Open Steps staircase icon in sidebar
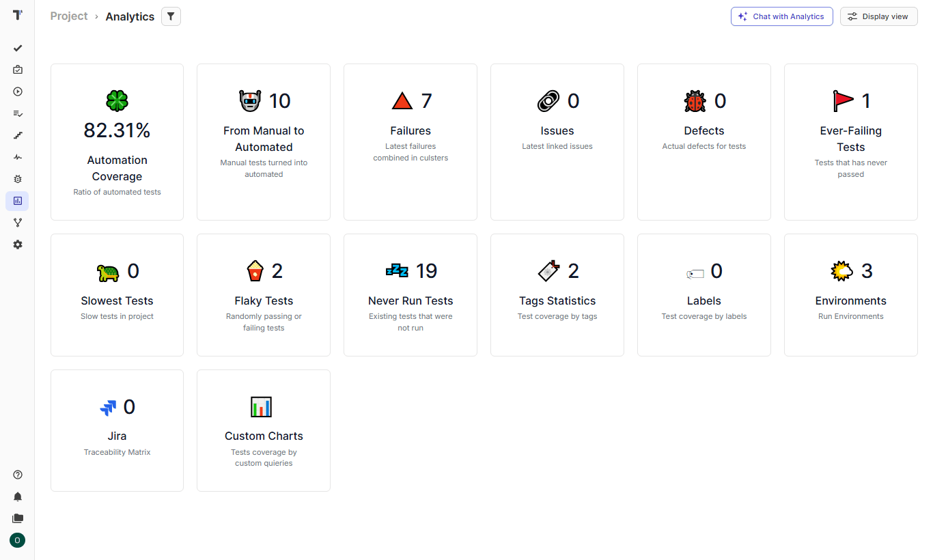The image size is (933, 560). click(18, 135)
